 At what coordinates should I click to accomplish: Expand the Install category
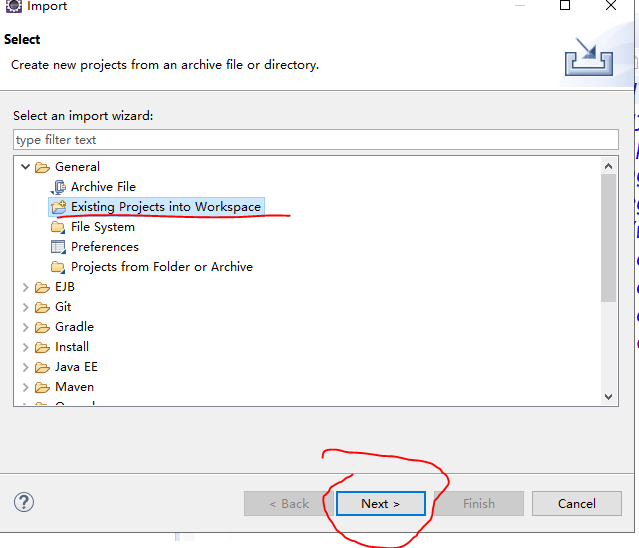[x=26, y=347]
